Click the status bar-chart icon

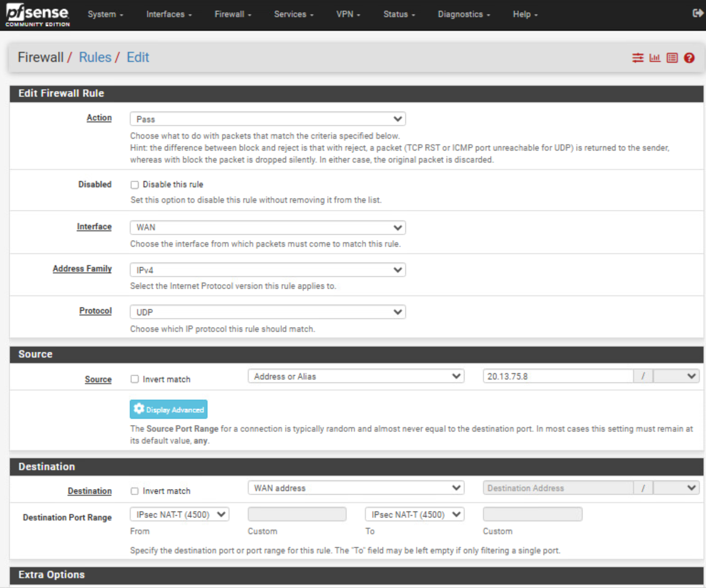[655, 58]
